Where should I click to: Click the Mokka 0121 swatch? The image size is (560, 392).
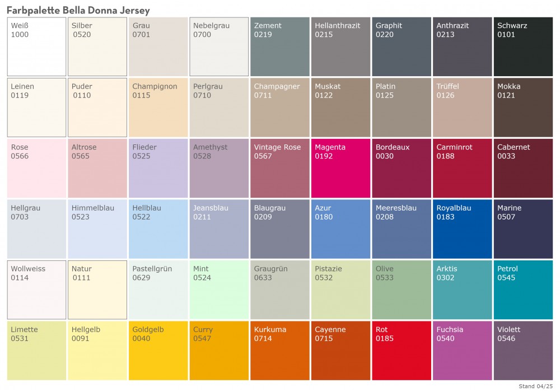[523, 107]
